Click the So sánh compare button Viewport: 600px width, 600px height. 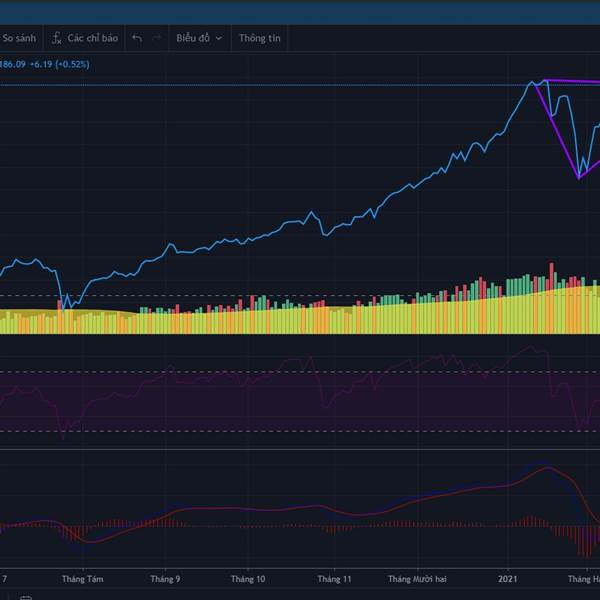pyautogui.click(x=19, y=38)
